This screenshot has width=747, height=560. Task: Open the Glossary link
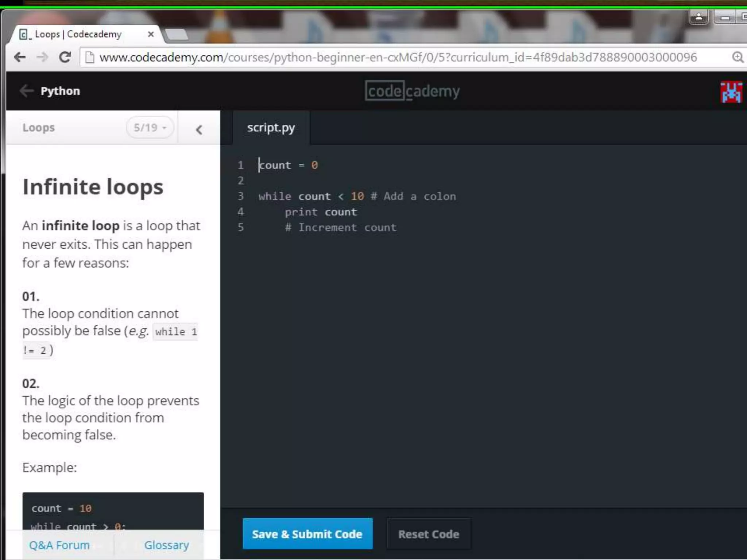[x=166, y=545]
